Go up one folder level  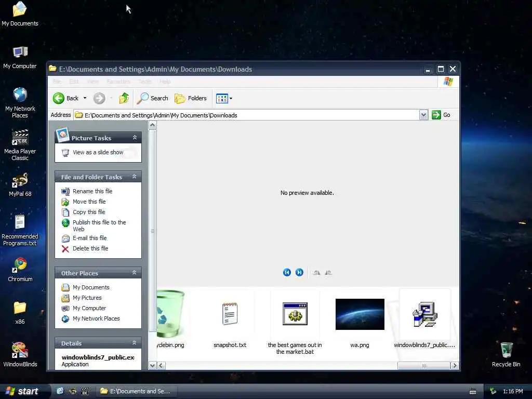[x=124, y=98]
